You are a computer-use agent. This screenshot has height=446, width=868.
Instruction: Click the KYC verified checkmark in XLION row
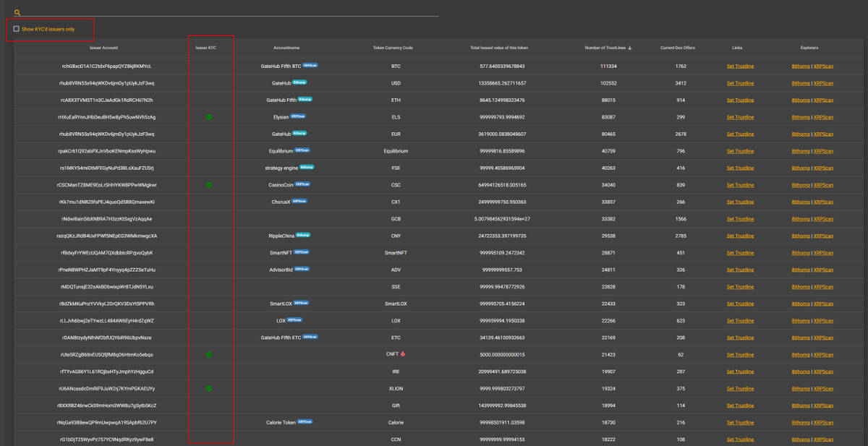pos(208,389)
